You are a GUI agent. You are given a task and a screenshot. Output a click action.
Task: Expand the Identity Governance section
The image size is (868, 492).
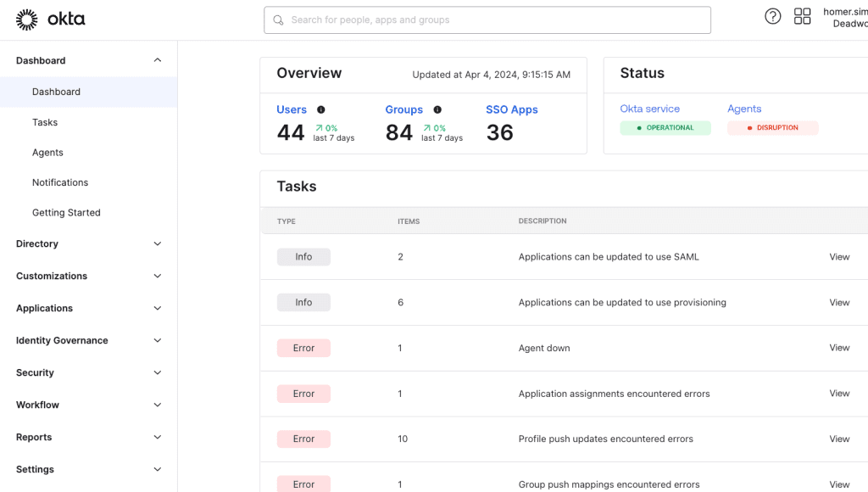coord(88,340)
